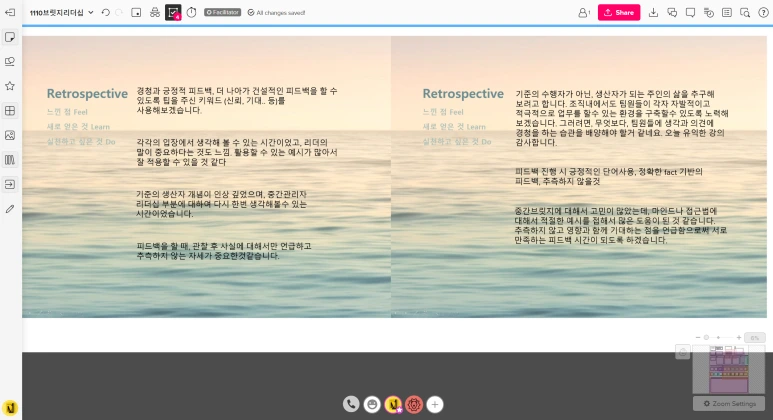Open private mode incognito icon
This screenshot has height=420, width=773.
(x=155, y=13)
